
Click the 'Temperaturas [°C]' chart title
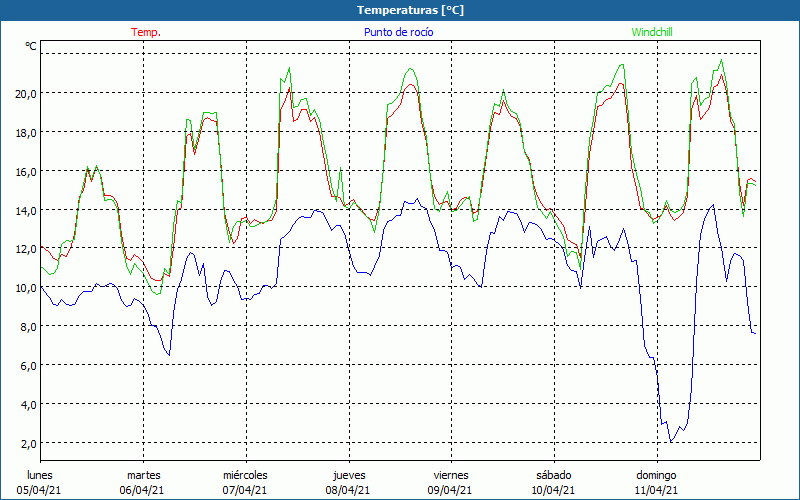coord(411,10)
